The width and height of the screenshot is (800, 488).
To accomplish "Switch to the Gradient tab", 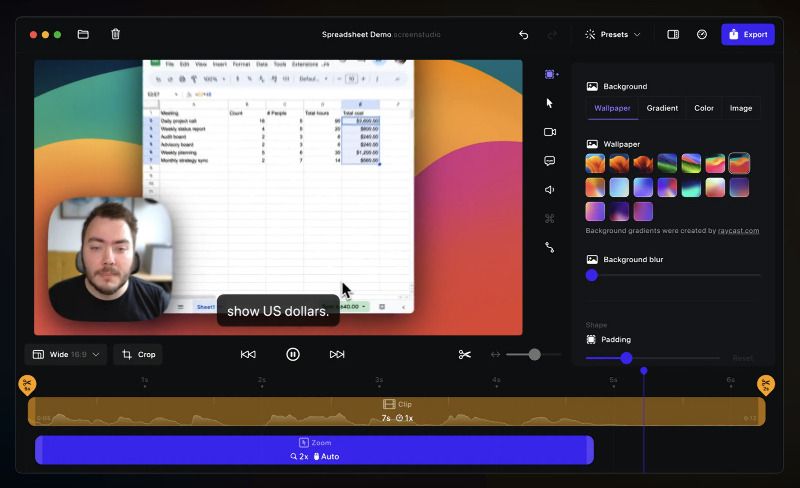I will click(662, 108).
